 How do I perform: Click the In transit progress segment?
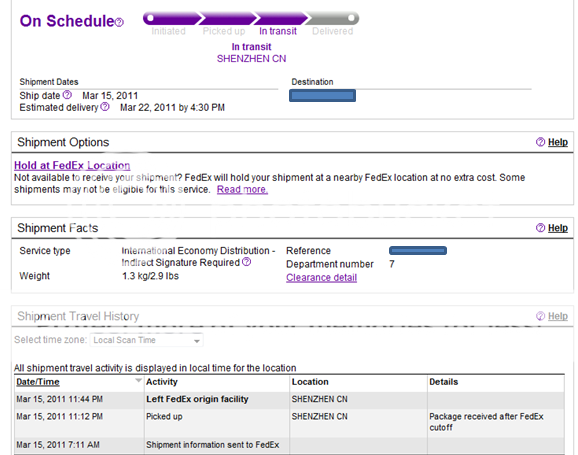click(x=281, y=18)
